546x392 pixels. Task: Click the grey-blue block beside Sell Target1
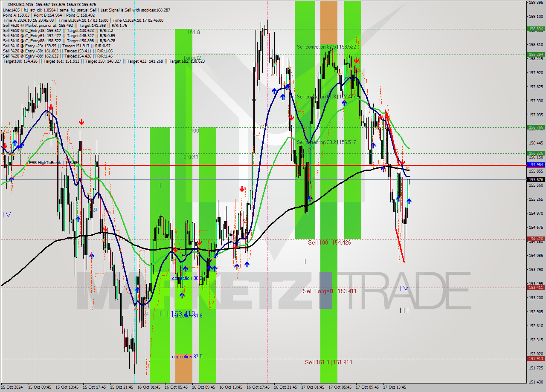(x=326, y=291)
